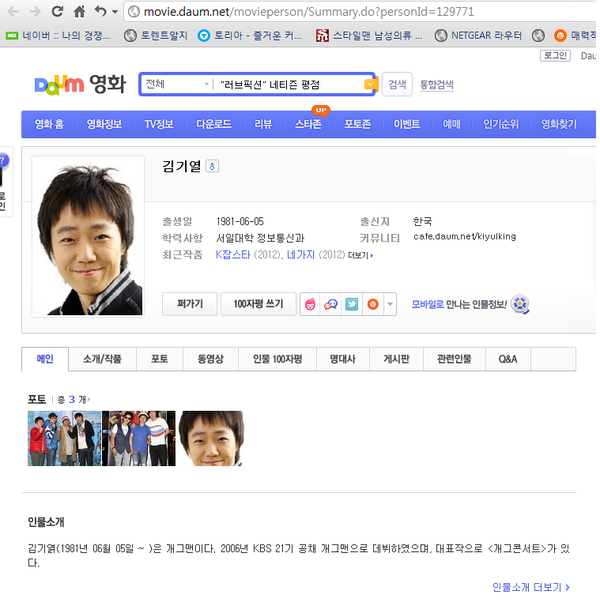This screenshot has height=602, width=600.
Task: Open 모바일로 만나는 인물정보 link
Action: pyautogui.click(x=459, y=304)
